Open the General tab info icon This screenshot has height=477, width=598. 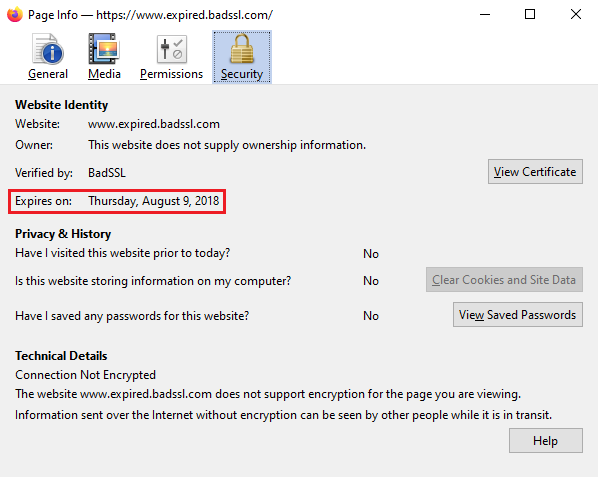(48, 49)
